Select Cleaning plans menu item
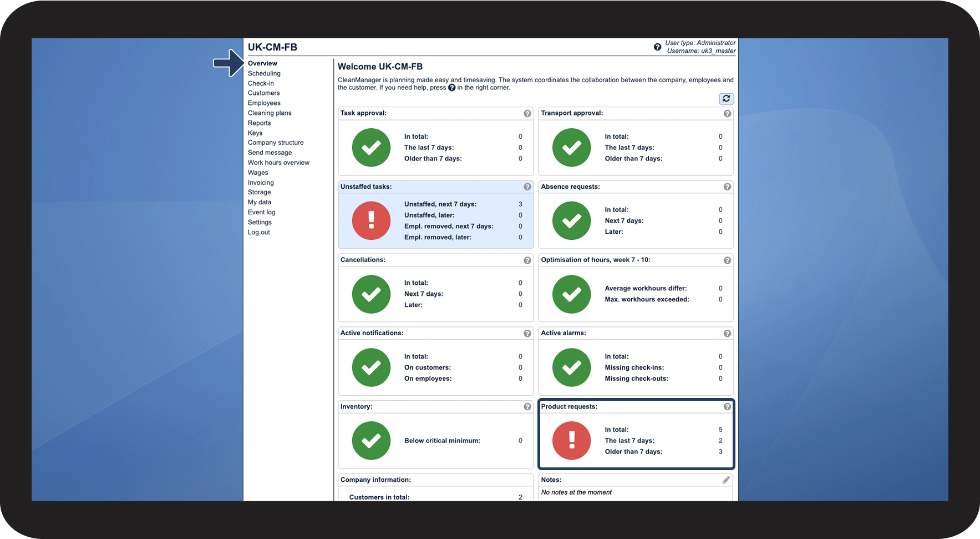The width and height of the screenshot is (980, 539). point(270,113)
